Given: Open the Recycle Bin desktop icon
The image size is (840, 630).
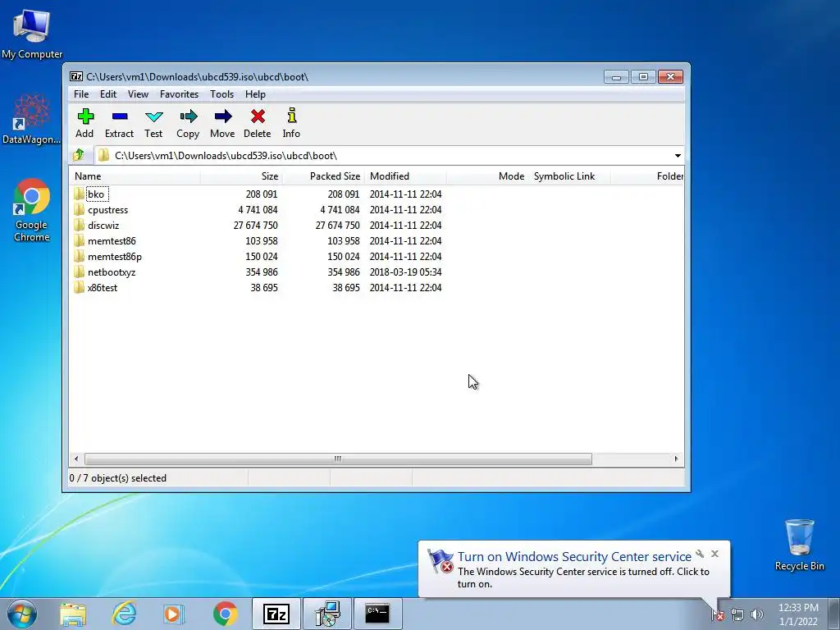Looking at the screenshot, I should pyautogui.click(x=799, y=545).
